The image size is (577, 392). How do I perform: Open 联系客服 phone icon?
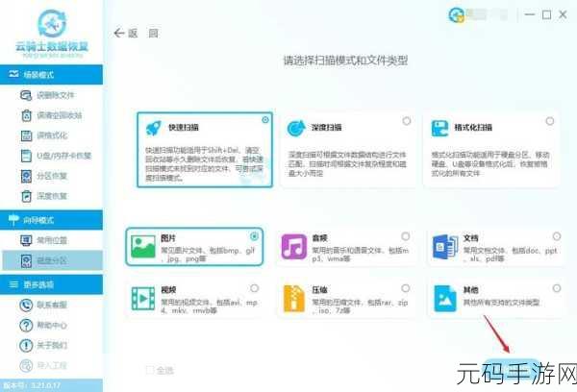(26, 306)
